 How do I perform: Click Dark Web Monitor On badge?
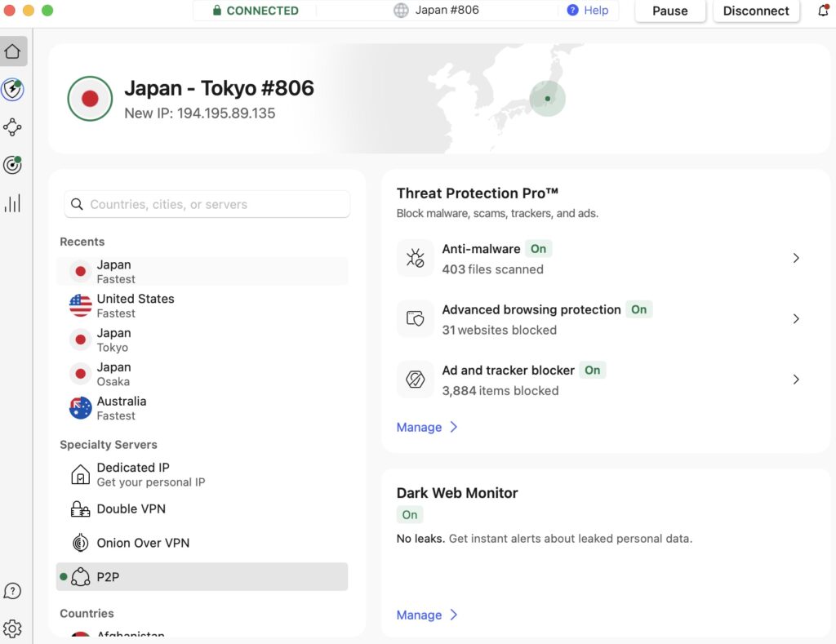(410, 515)
